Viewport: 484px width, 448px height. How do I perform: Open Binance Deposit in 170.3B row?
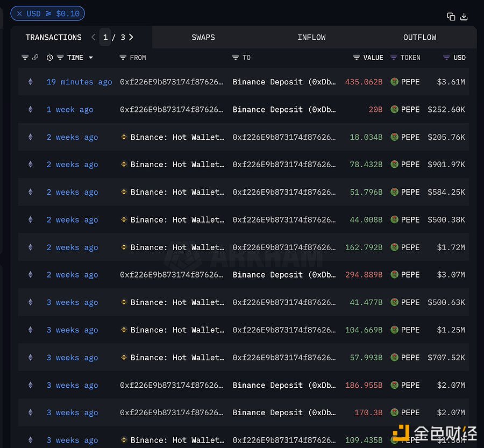pos(284,413)
